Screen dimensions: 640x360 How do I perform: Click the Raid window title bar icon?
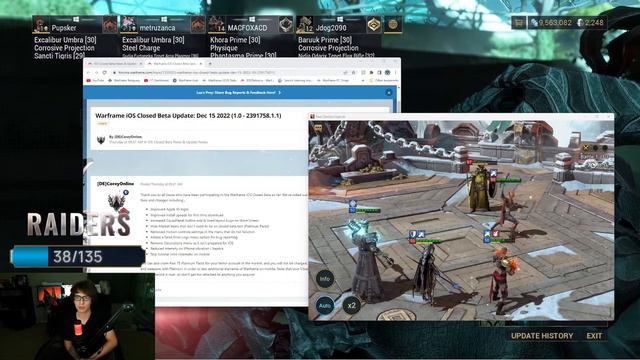(312, 116)
